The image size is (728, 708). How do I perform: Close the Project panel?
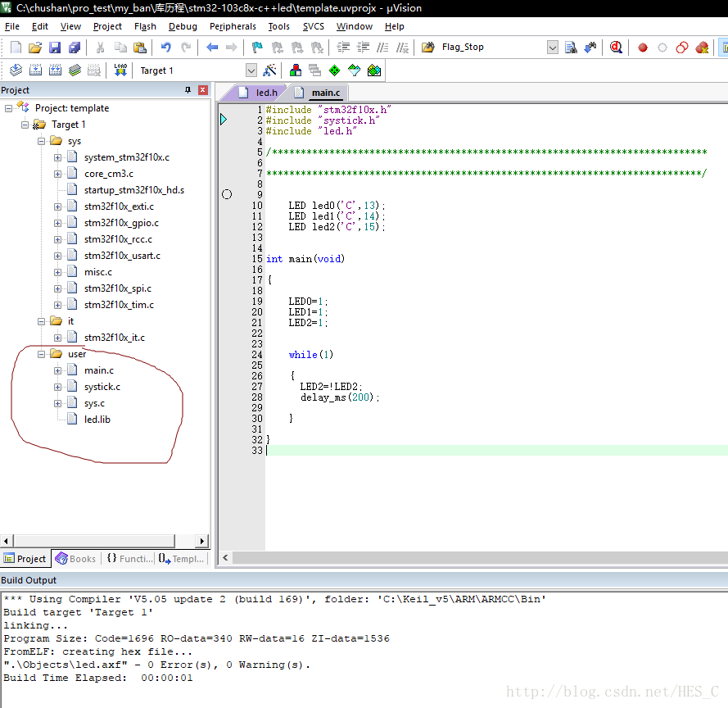203,90
